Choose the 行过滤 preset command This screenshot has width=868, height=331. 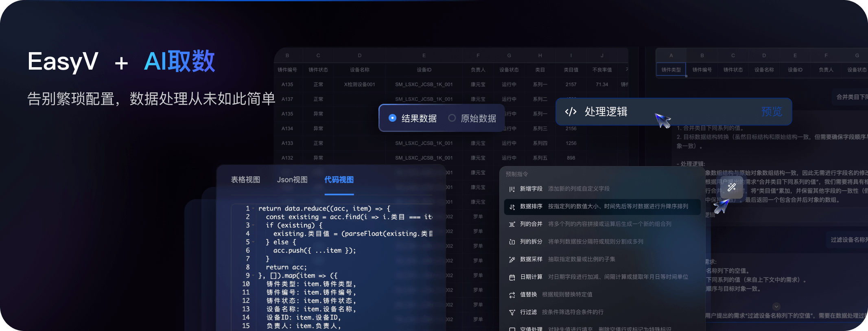coord(602,312)
